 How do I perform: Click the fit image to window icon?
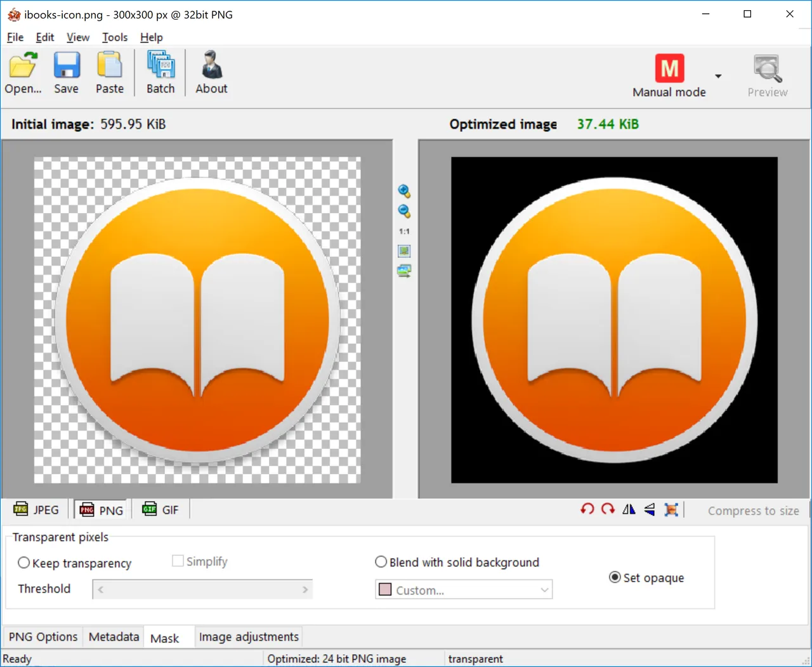(x=404, y=251)
